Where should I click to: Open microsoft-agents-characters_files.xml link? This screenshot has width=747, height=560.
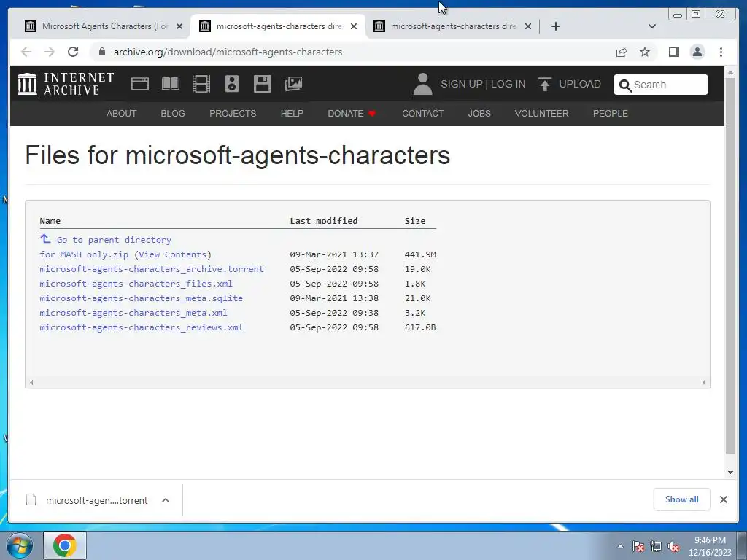(136, 284)
